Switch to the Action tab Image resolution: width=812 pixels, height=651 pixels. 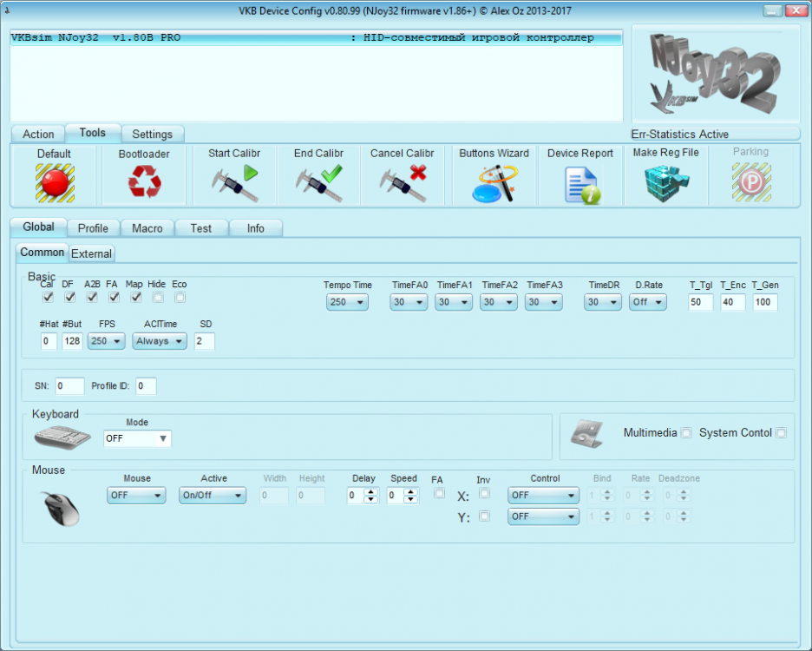(38, 135)
